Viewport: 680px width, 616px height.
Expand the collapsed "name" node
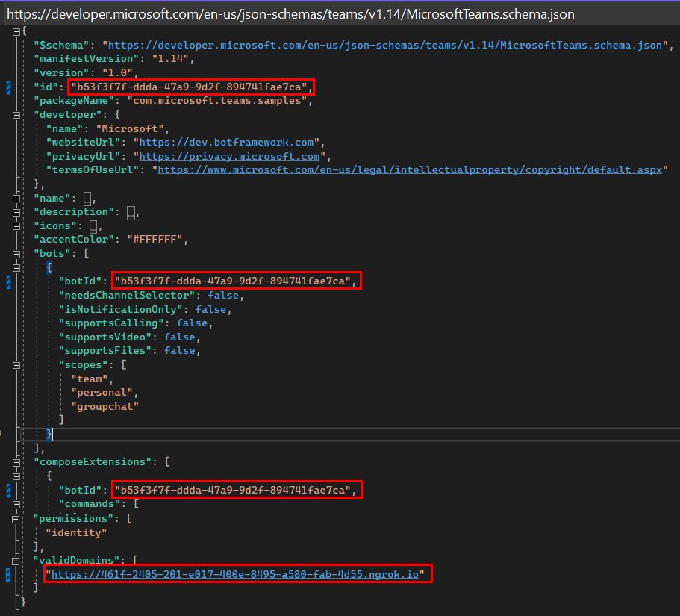pos(16,199)
